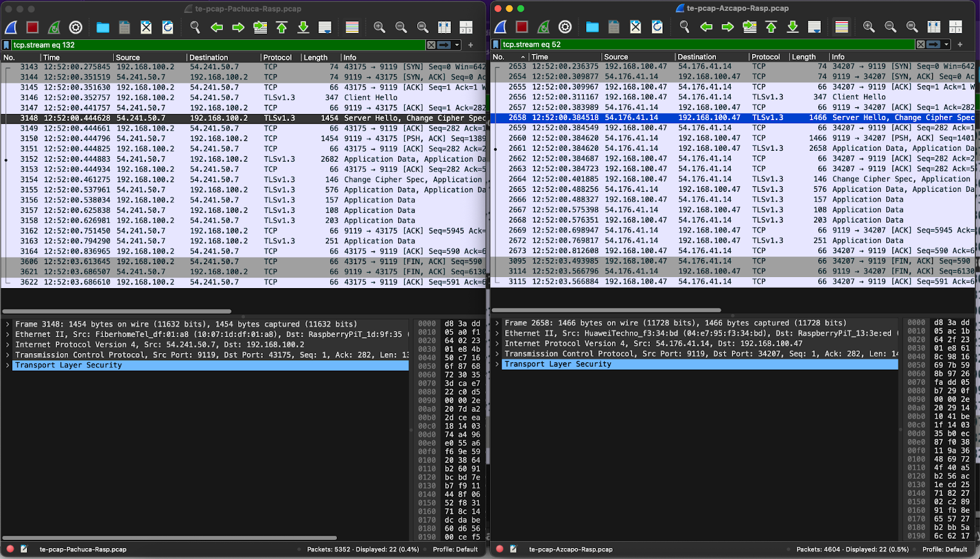The image size is (980, 559).
Task: Click Profile: Default in the Azcapo status bar
Action: (944, 549)
